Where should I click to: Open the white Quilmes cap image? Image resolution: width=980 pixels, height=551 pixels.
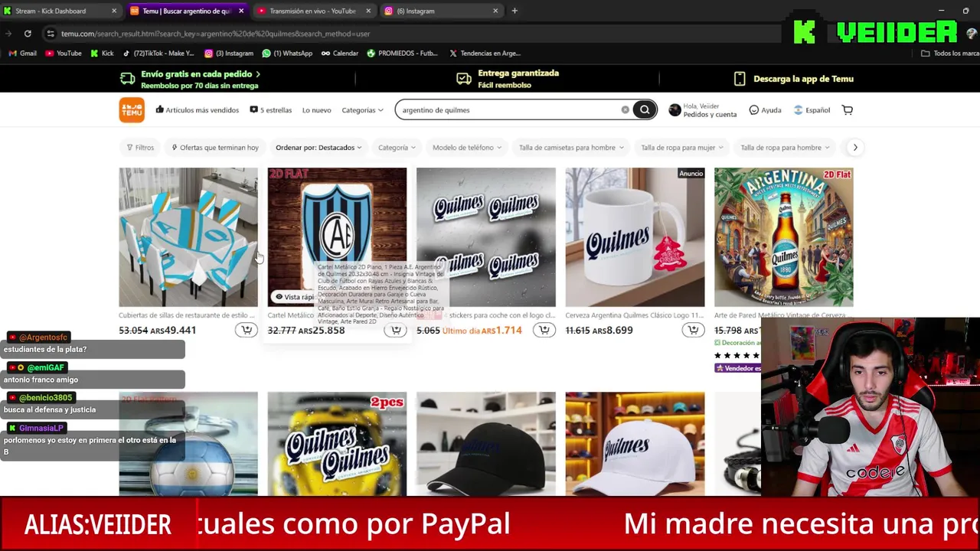click(635, 444)
